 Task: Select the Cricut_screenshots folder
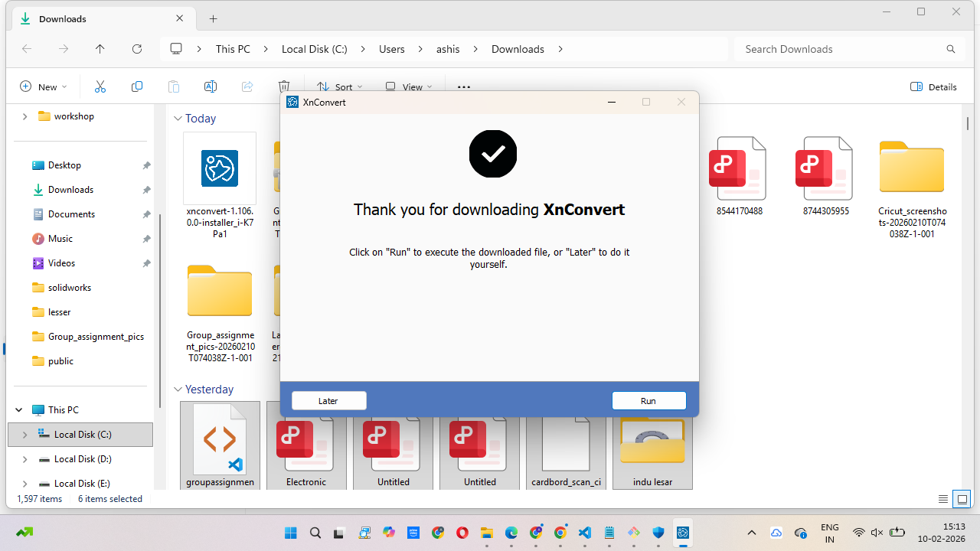pos(913,188)
